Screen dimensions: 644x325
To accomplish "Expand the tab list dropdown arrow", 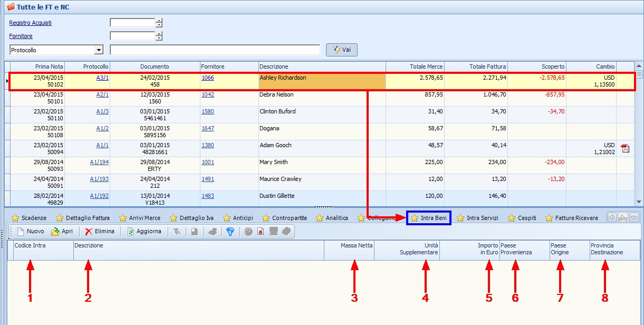I will 635,217.
